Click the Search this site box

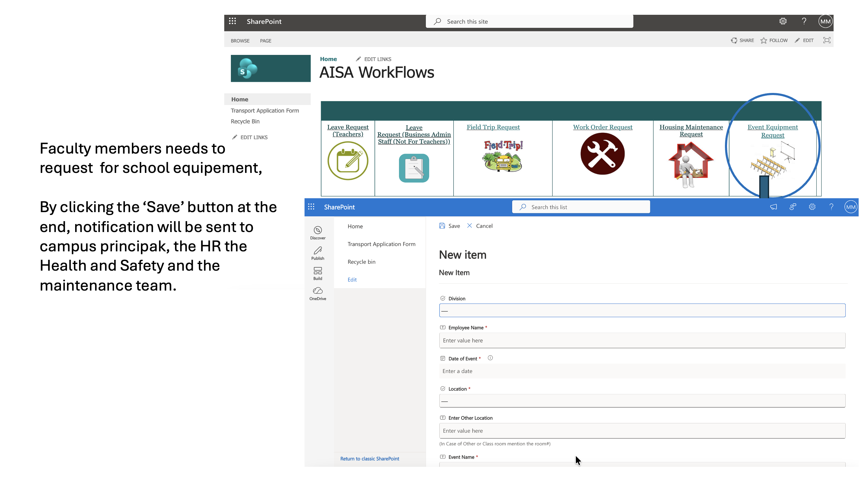529,21
